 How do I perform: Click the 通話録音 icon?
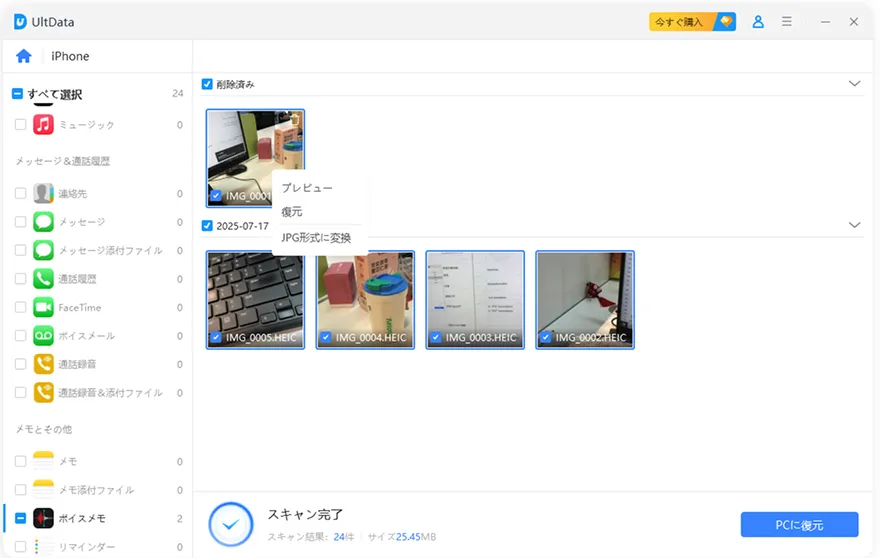coord(43,364)
